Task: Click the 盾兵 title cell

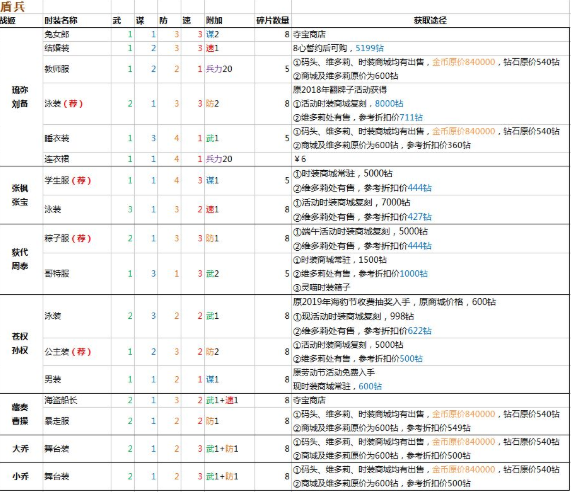Action: point(13,6)
